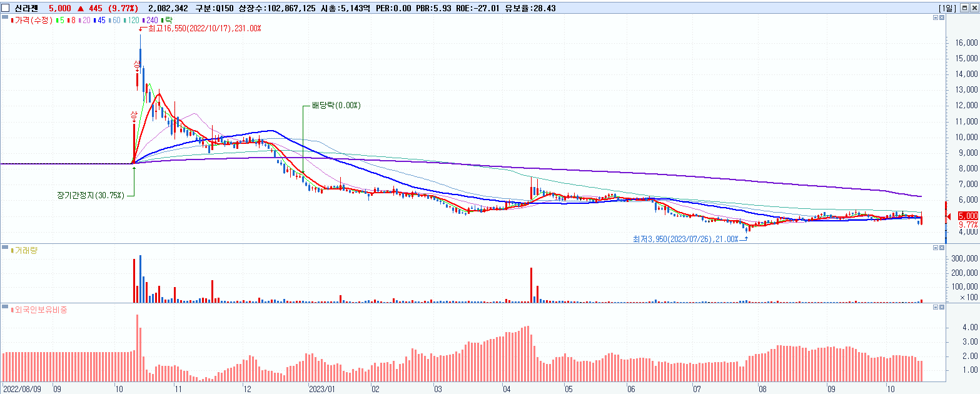Image resolution: width=980 pixels, height=394 pixels.
Task: Click the 2022/08/09 start date label
Action: pyautogui.click(x=21, y=388)
